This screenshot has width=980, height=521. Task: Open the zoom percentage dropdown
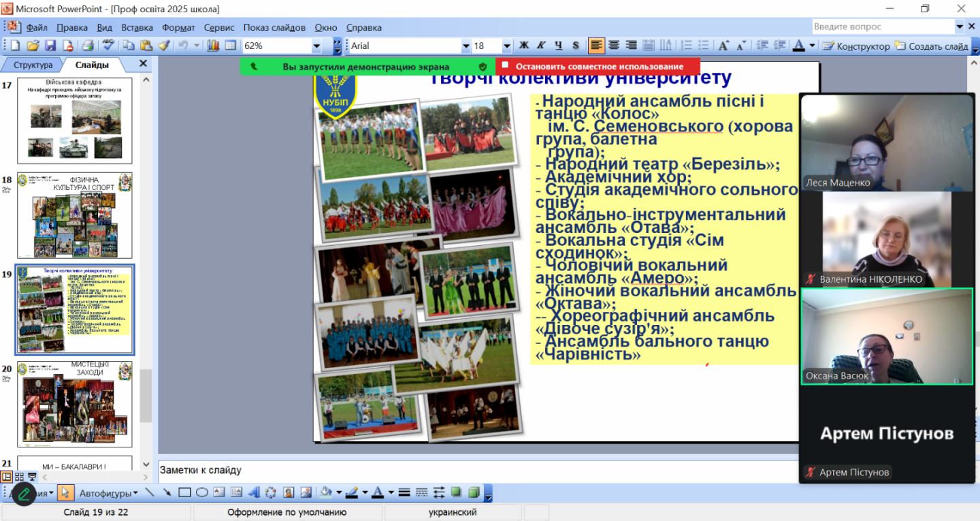coord(316,46)
